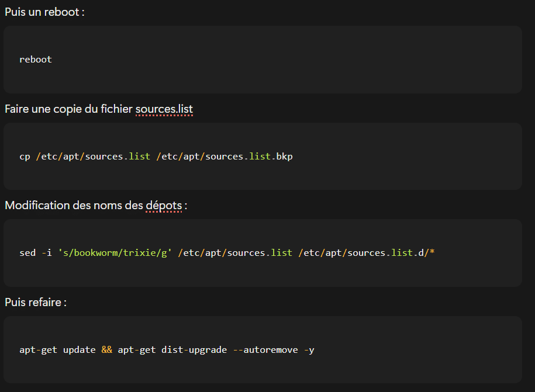
Task: Click the "-i" flag in sed command
Action: pyautogui.click(x=46, y=253)
